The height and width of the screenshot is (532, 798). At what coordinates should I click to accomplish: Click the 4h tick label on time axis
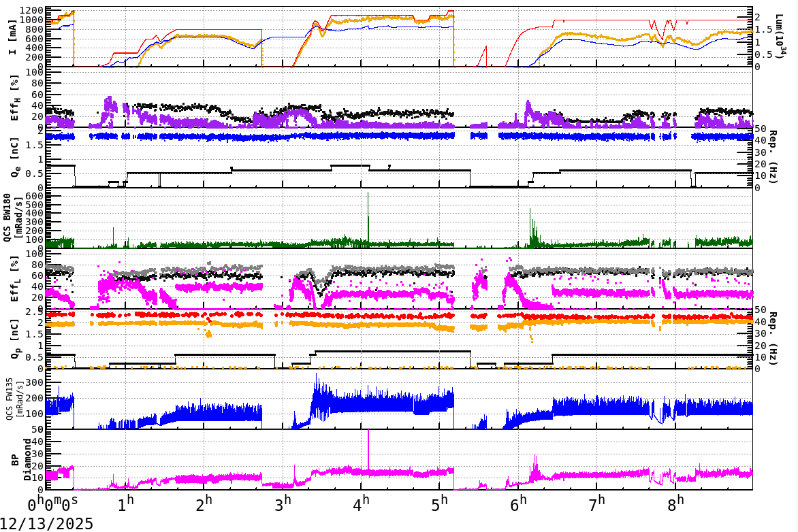tap(362, 502)
